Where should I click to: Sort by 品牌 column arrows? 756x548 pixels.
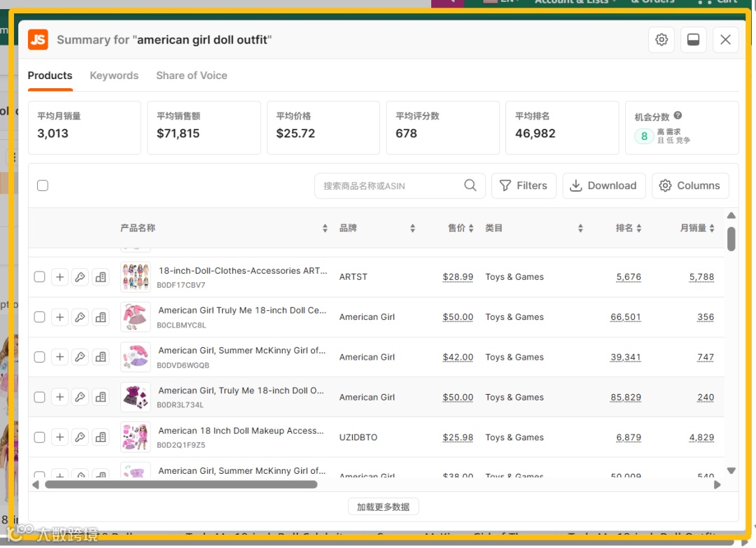pos(413,228)
